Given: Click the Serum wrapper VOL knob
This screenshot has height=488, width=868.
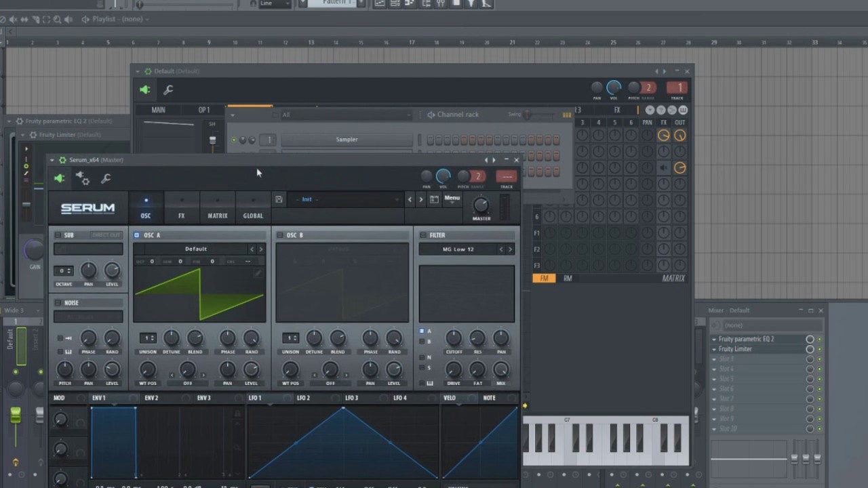Looking at the screenshot, I should (443, 176).
